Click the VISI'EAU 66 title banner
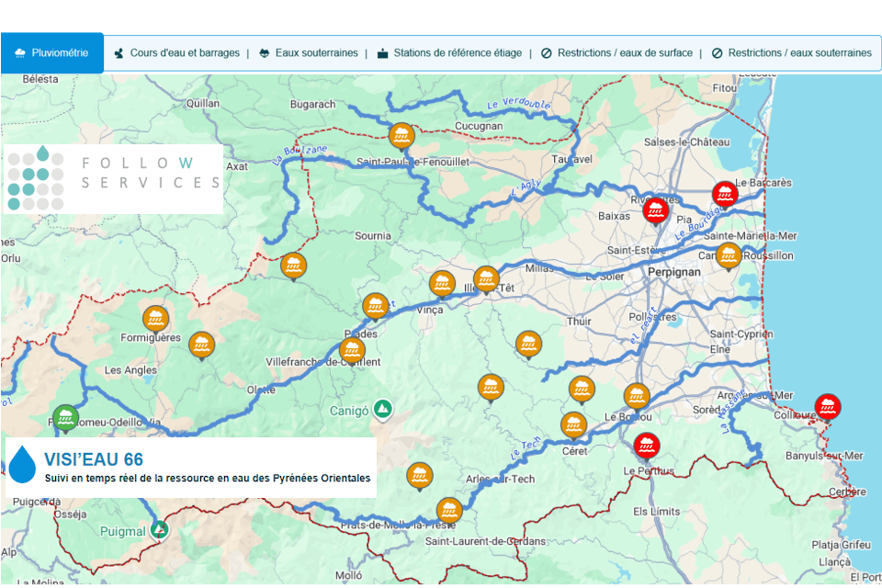Image resolution: width=882 pixels, height=588 pixels. [191, 467]
